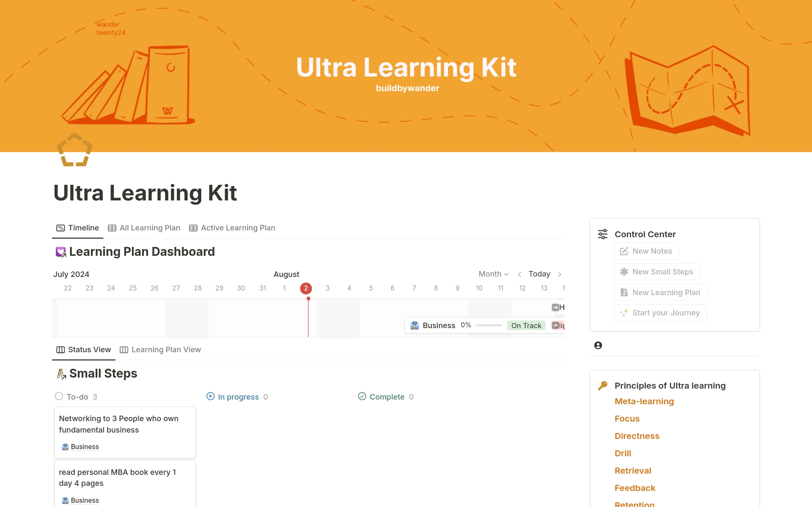Switch to the Learning Plan View tab
The width and height of the screenshot is (812, 507).
166,350
